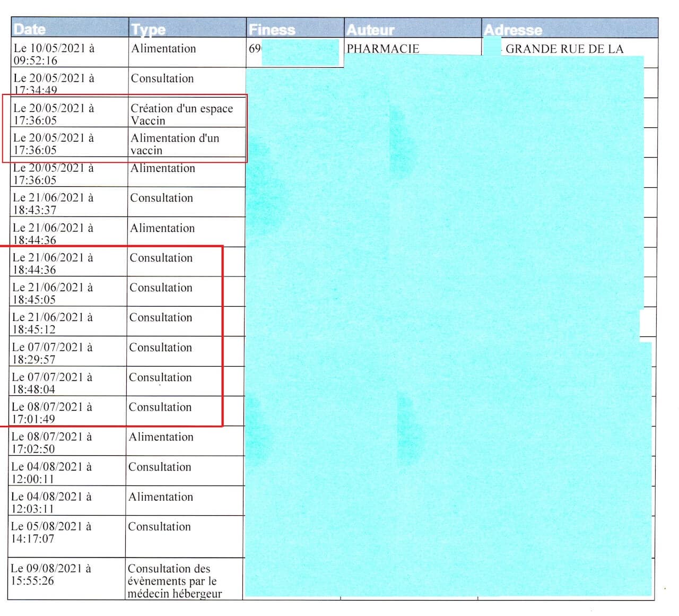Click the PHARMACIE author cell
This screenshot has height=616, width=679.
pyautogui.click(x=382, y=49)
